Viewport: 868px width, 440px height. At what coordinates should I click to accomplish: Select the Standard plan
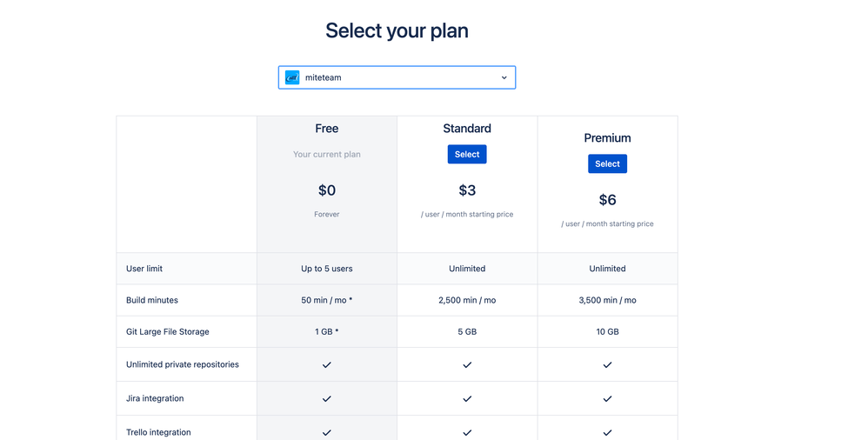coord(467,155)
